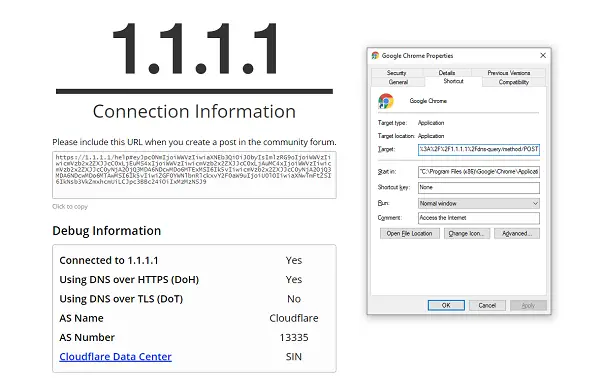Screen dimensions: 600x378
Task: Focus the Shortcut key field
Action: [x=479, y=187]
